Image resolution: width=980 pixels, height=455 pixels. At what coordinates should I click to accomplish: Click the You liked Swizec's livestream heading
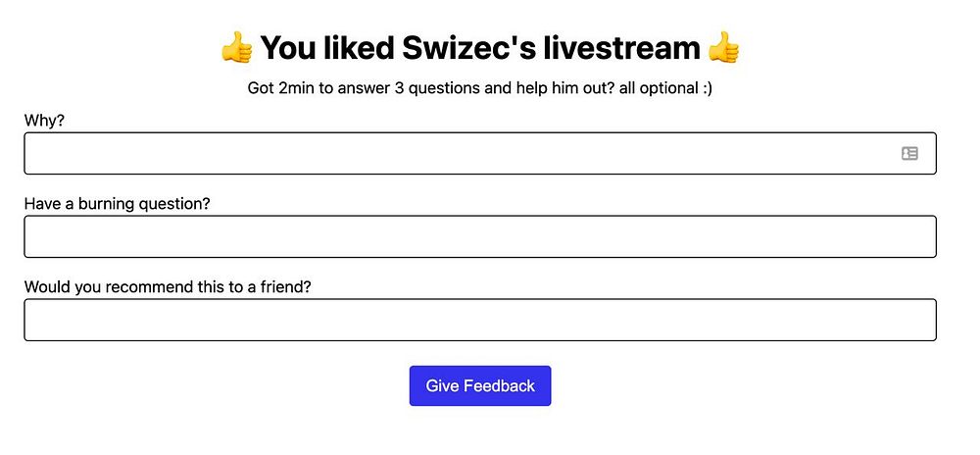(479, 47)
